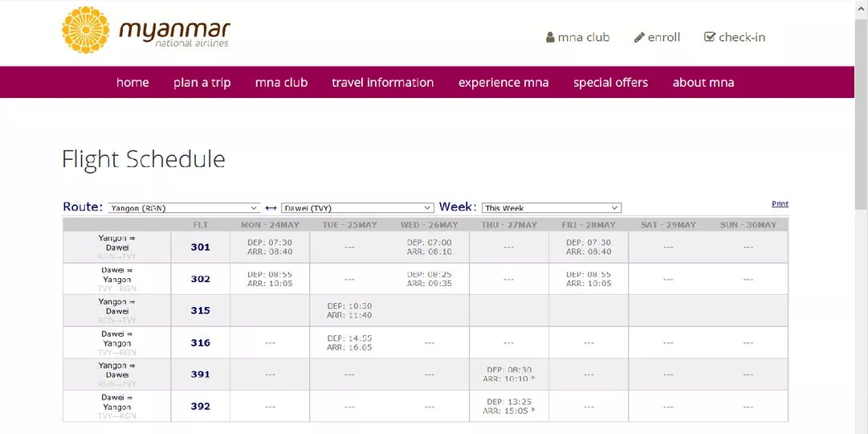Open the mna club header link
The height and width of the screenshot is (434, 868).
click(x=584, y=37)
